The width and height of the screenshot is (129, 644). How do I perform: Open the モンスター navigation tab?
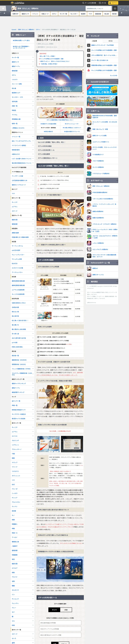(74, 14)
